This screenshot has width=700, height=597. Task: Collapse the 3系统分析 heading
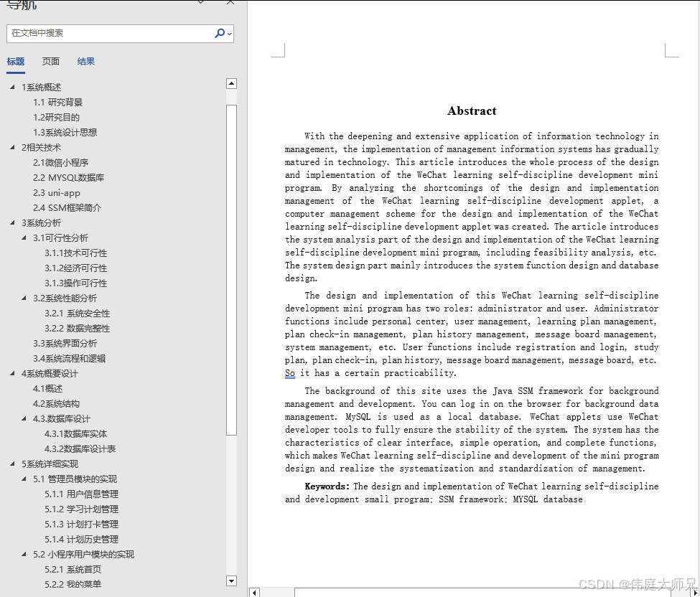point(12,222)
